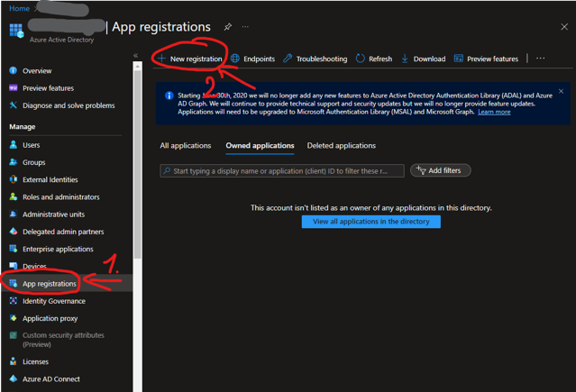This screenshot has height=392, width=576.
Task: Click the Troubleshooting wrench icon
Action: coord(288,59)
